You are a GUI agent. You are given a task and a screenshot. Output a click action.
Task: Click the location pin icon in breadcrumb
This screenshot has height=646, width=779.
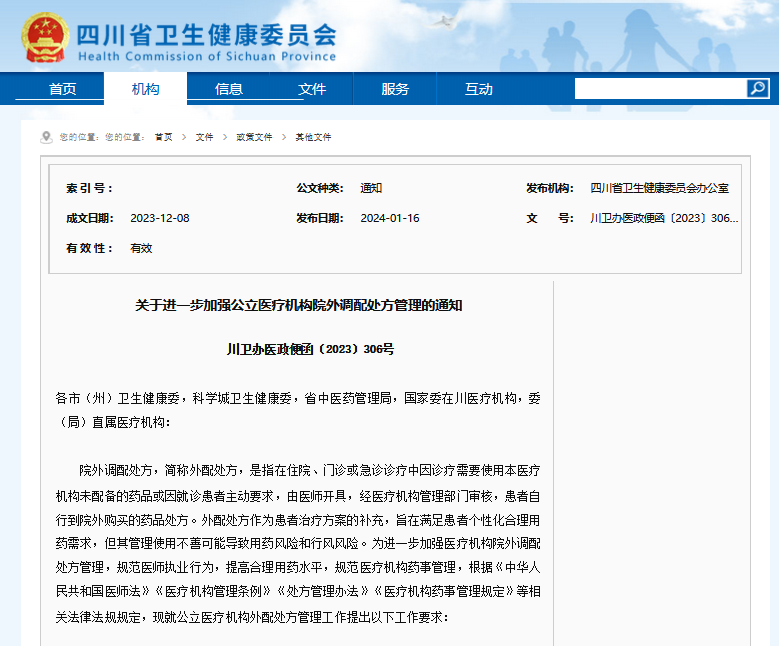46,137
